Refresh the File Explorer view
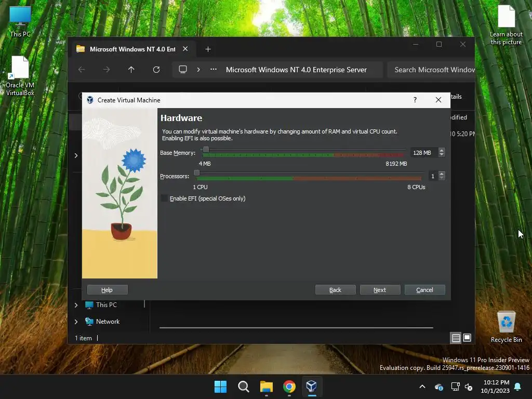This screenshot has width=532, height=399. (156, 70)
